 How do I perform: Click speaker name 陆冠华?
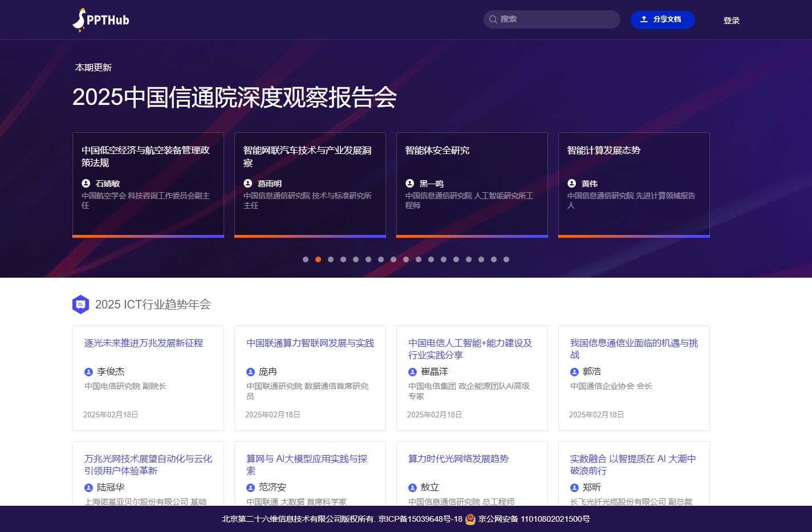click(111, 488)
